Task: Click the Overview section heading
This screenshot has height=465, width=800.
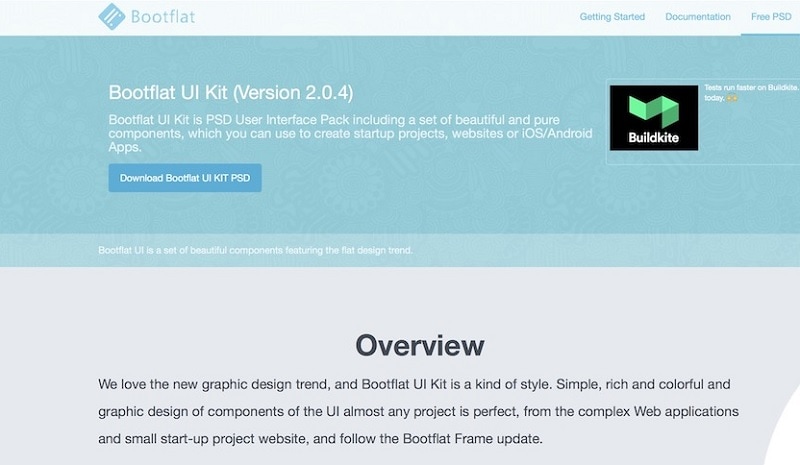Action: (419, 346)
